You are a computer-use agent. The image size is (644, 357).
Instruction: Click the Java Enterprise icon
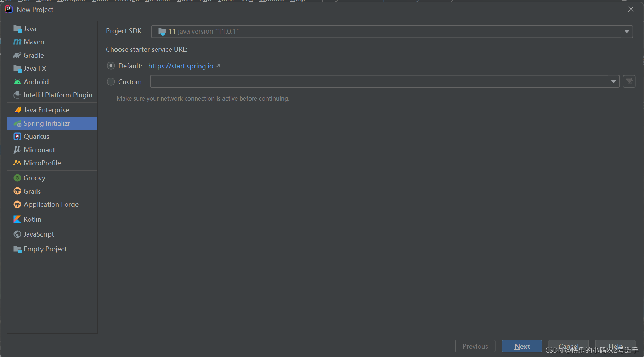coord(17,110)
